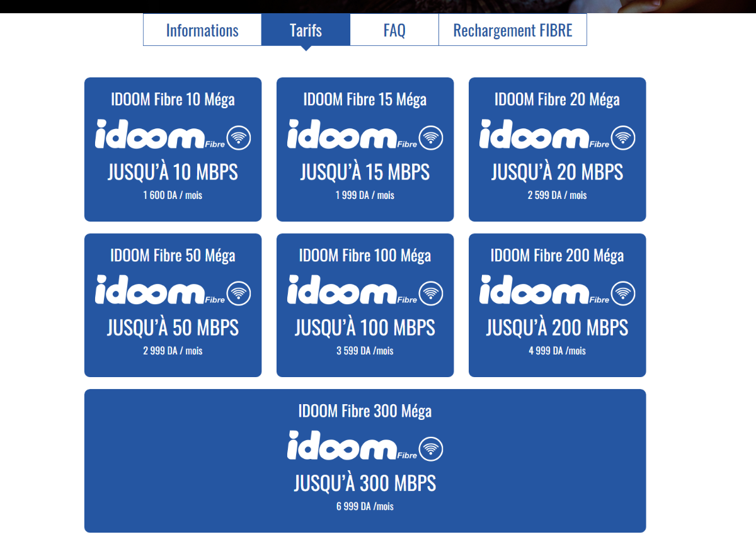Image resolution: width=756 pixels, height=549 pixels.
Task: Click the Wi-Fi icon in Fibre 20 Méga card
Action: tap(623, 137)
